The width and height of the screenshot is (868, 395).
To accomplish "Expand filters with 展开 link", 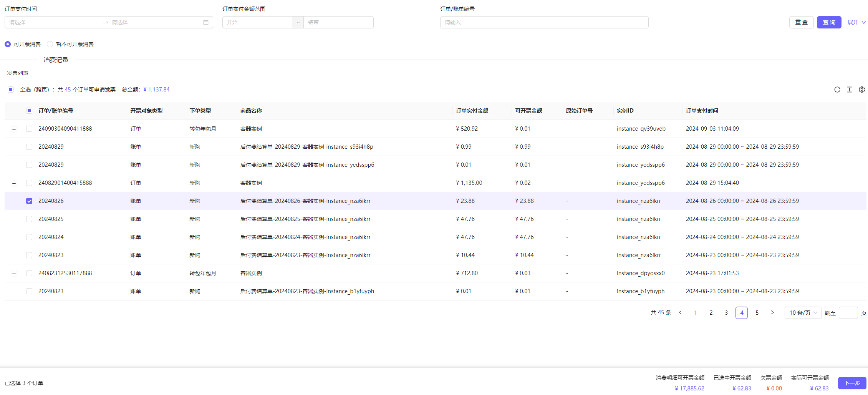I will pos(856,22).
